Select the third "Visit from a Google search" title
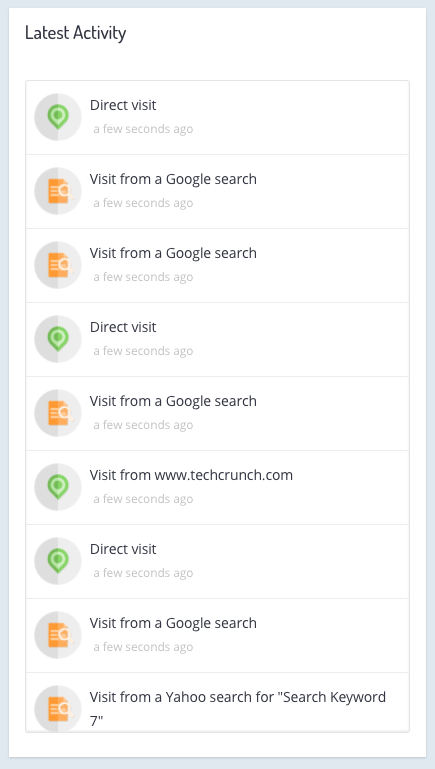Screen dimensions: 435x769 pyautogui.click(x=173, y=401)
